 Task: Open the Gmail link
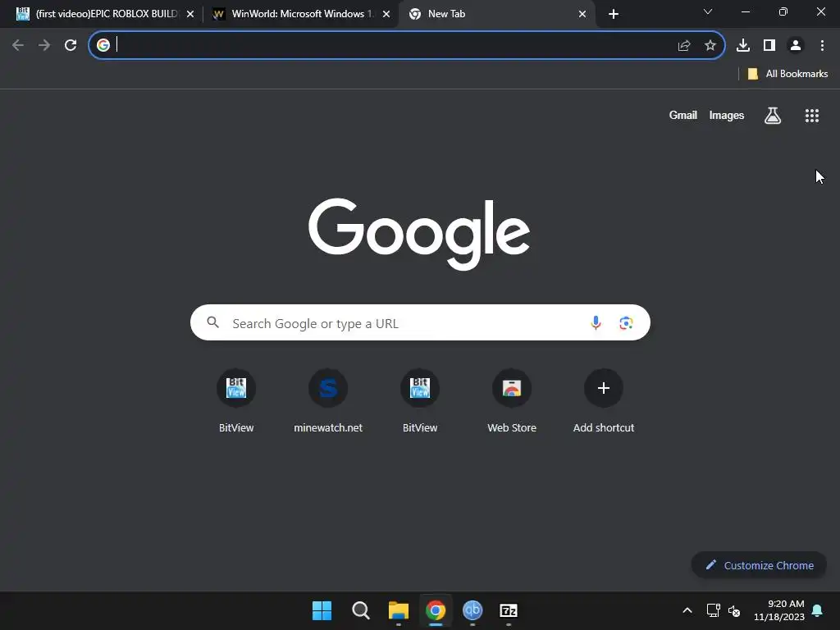(x=683, y=115)
